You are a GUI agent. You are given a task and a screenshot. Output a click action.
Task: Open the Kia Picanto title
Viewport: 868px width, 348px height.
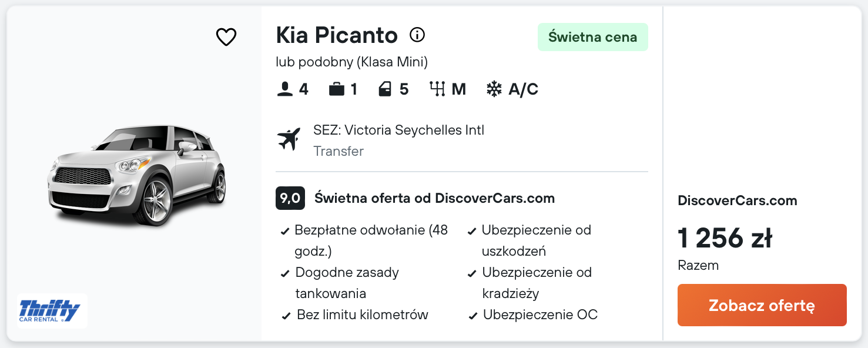(x=337, y=36)
